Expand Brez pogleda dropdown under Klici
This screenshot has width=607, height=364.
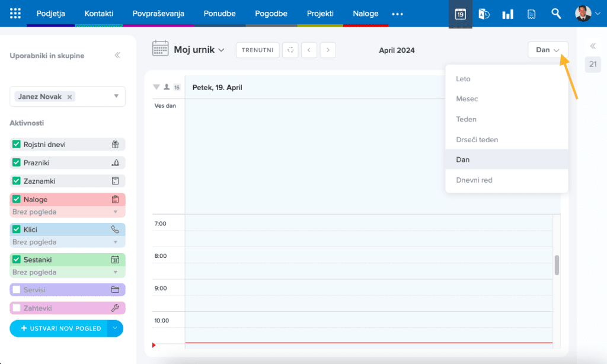(x=116, y=242)
